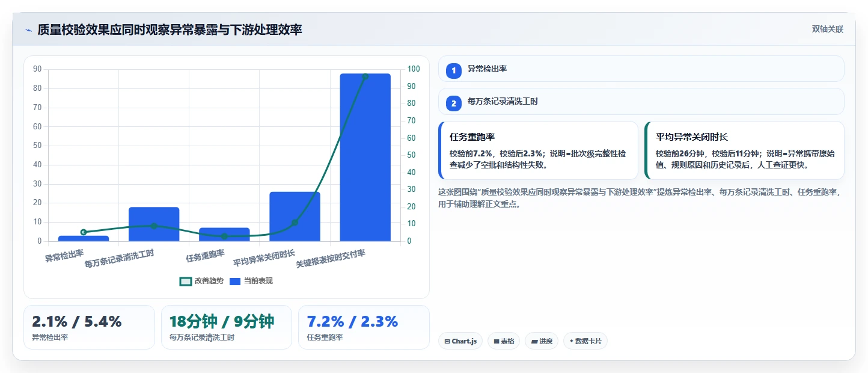Click the 平均异常关闭时长 detail card
The image size is (868, 373).
[744, 150]
